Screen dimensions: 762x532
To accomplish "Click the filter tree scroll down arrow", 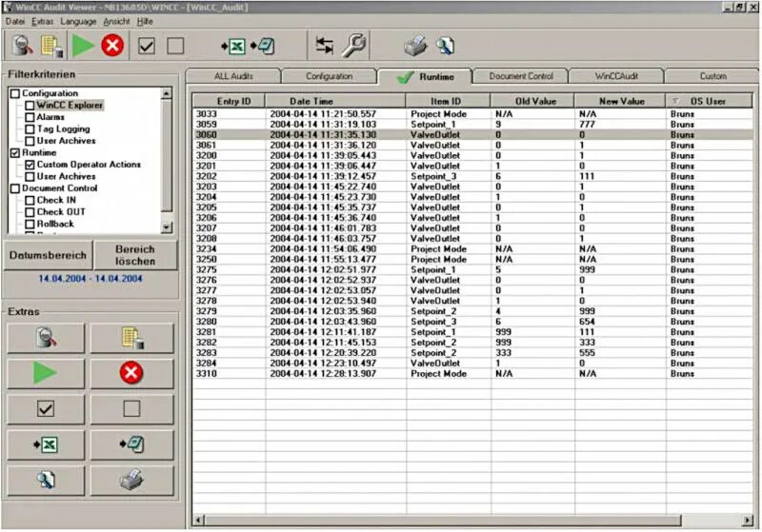I will tap(167, 227).
